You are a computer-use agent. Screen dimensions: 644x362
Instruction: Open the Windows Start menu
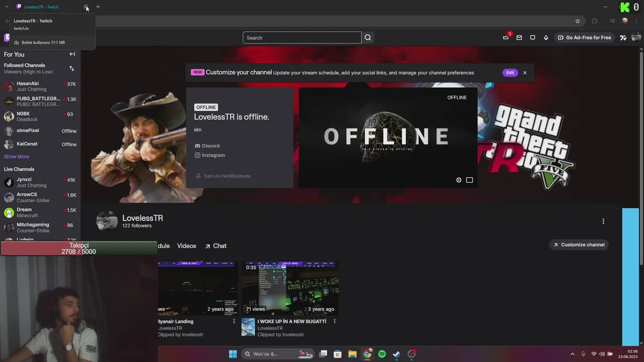tap(233, 354)
